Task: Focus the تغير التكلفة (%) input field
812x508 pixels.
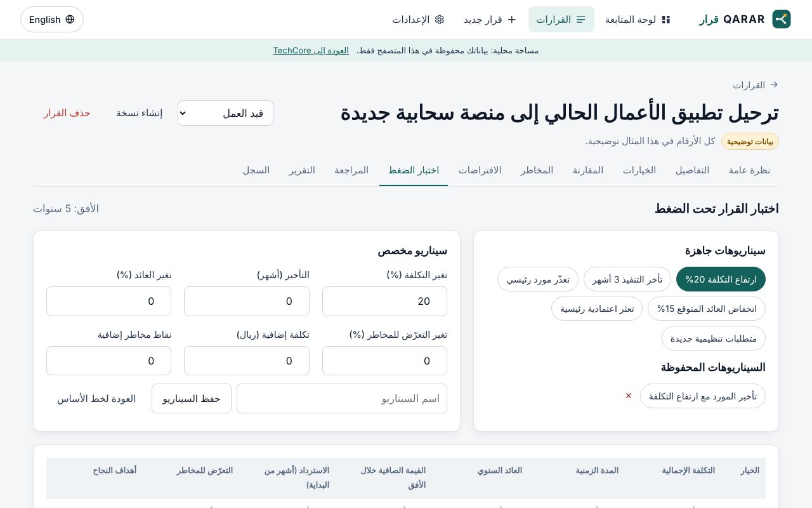Action: [384, 301]
